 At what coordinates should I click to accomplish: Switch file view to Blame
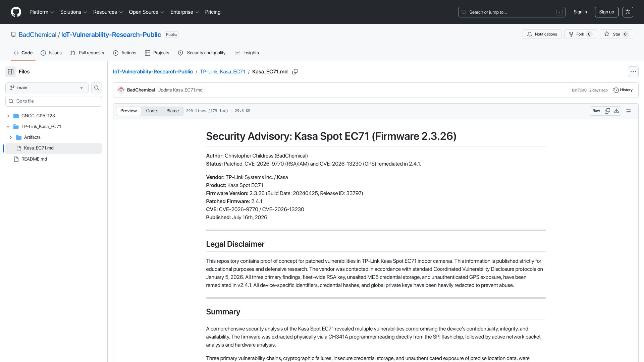[172, 111]
